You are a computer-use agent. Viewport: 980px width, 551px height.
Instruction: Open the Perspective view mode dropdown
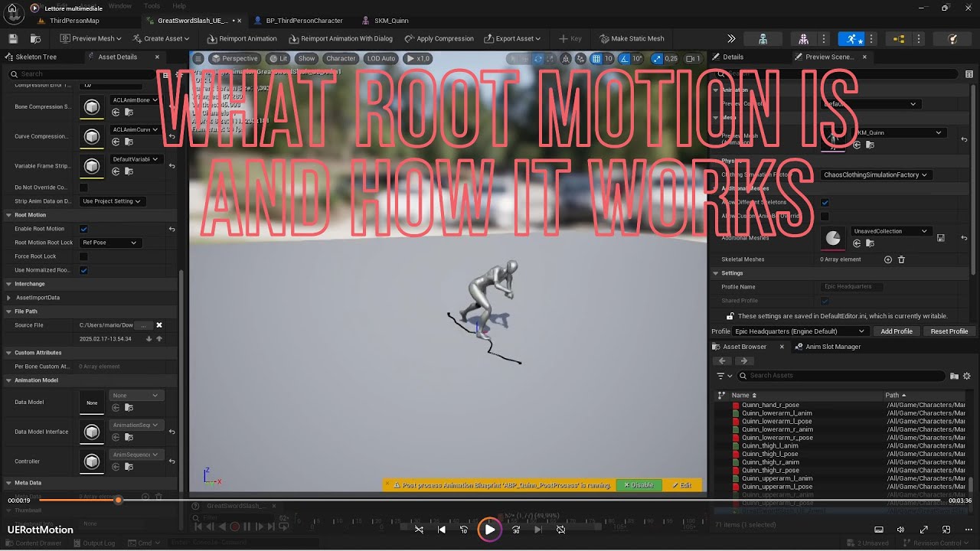235,58
